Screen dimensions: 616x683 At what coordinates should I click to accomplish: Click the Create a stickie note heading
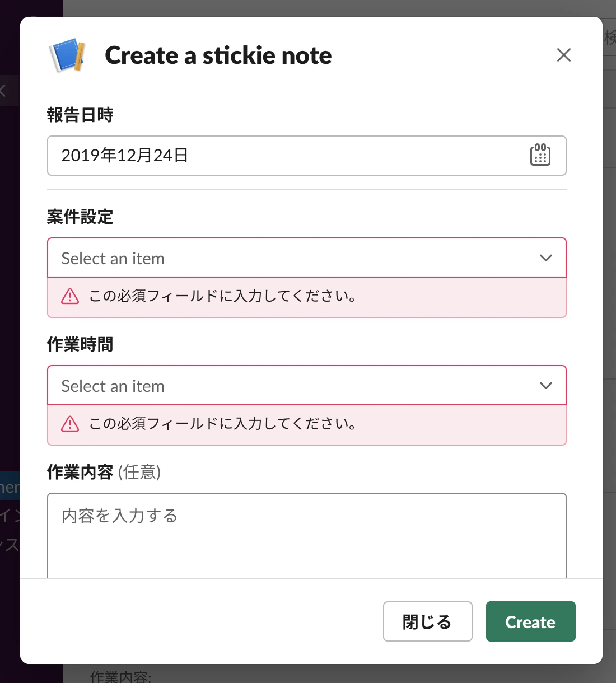(218, 55)
